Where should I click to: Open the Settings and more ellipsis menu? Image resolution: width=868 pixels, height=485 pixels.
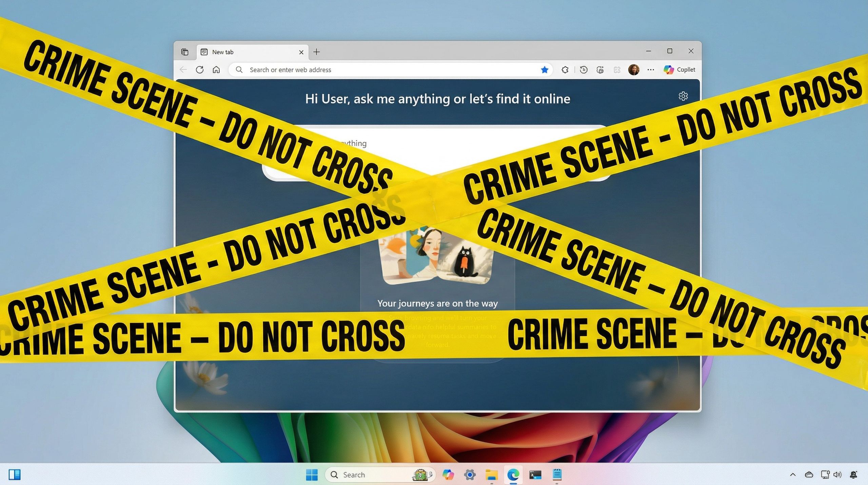(x=651, y=70)
